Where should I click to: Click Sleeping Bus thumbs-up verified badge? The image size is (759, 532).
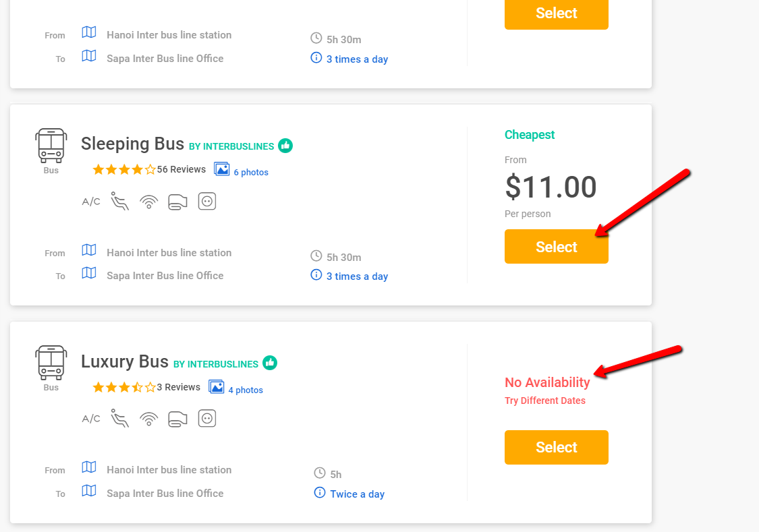pos(285,145)
